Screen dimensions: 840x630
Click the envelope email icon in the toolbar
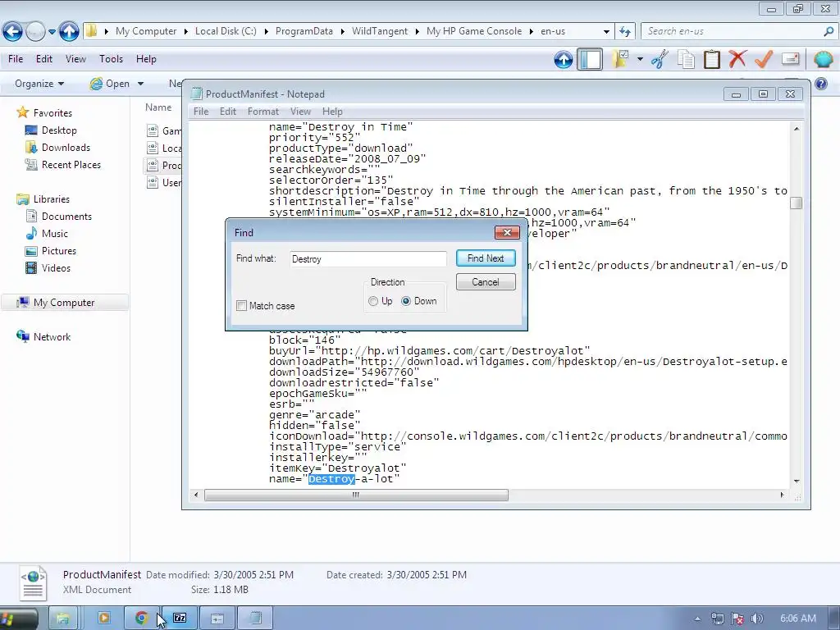(790, 59)
